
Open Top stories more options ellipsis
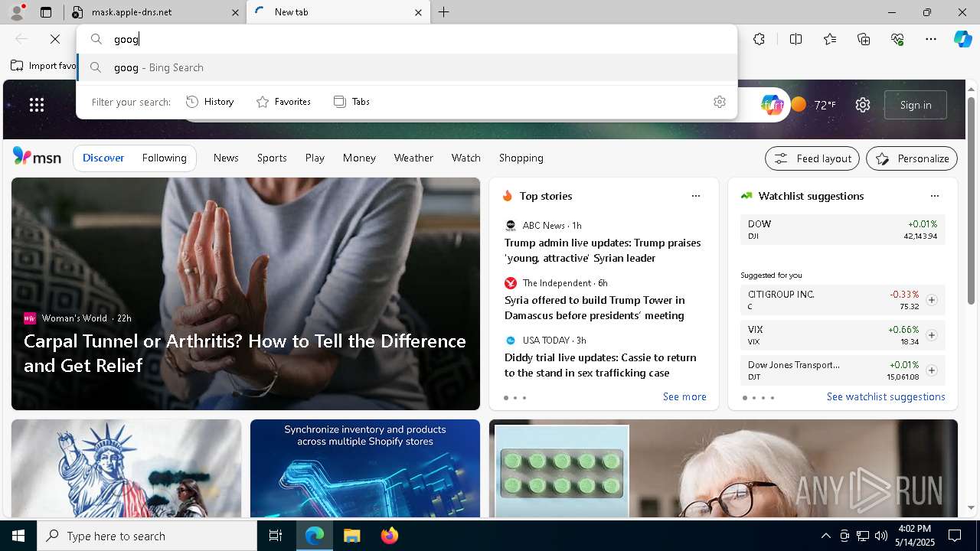[696, 196]
